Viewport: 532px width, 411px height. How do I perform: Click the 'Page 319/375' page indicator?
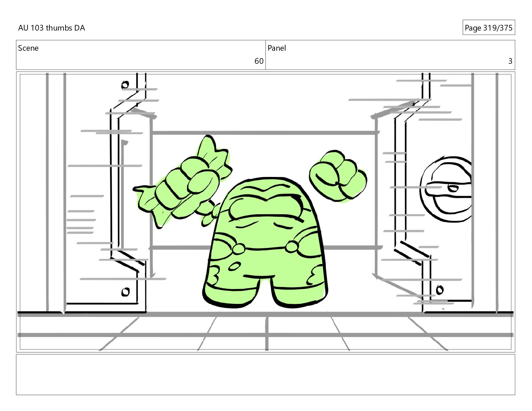point(488,28)
